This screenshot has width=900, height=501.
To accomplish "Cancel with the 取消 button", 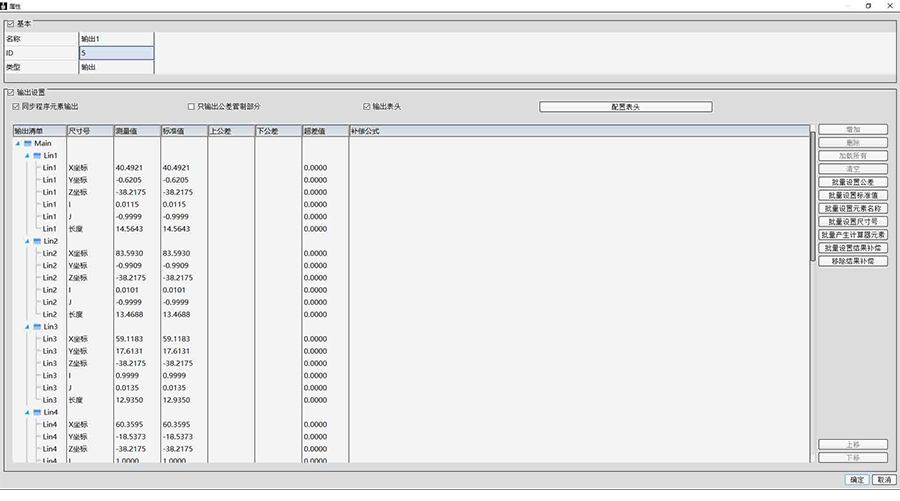I will click(884, 480).
